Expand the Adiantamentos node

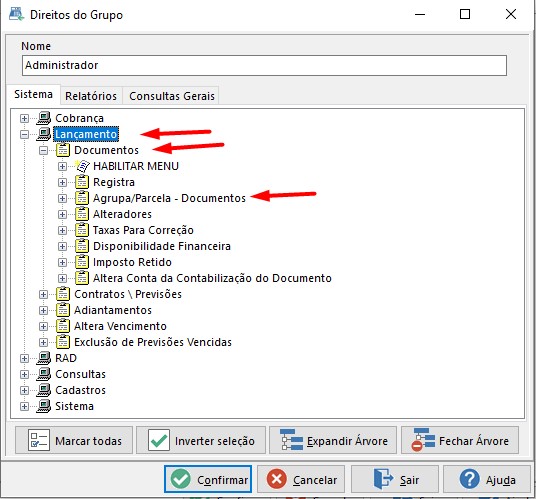click(x=43, y=311)
